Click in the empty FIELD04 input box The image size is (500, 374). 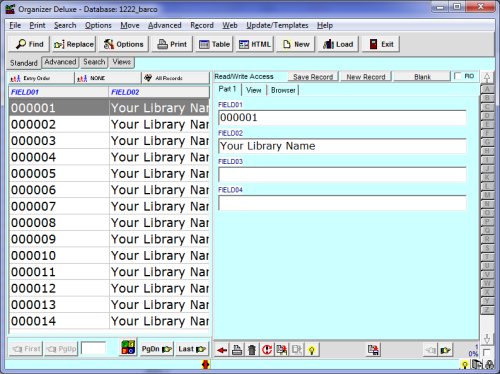[x=342, y=203]
